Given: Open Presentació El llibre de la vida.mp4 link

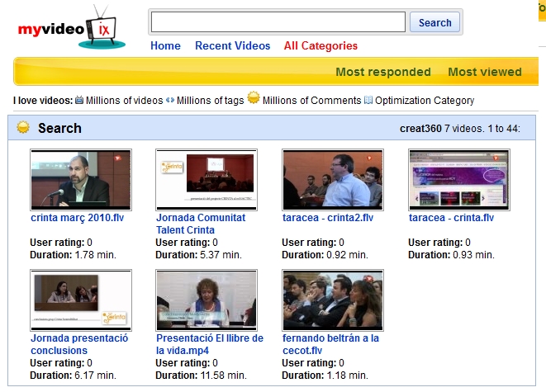Looking at the screenshot, I should coord(210,344).
